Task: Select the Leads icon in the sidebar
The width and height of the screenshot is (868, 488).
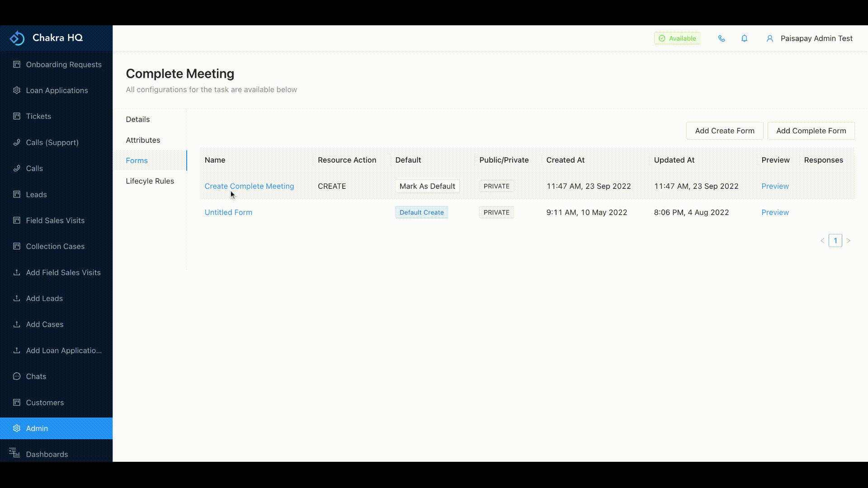Action: 16,194
